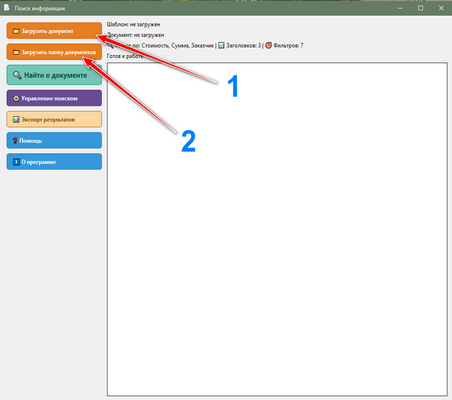Viewport: 452px width, 400px height.
Task: Click the chart icon beside Заголовков: 3
Action: pos(221,45)
